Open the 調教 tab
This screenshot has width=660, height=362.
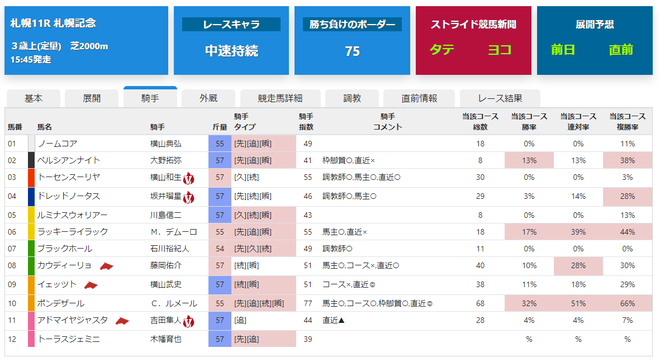[352, 98]
